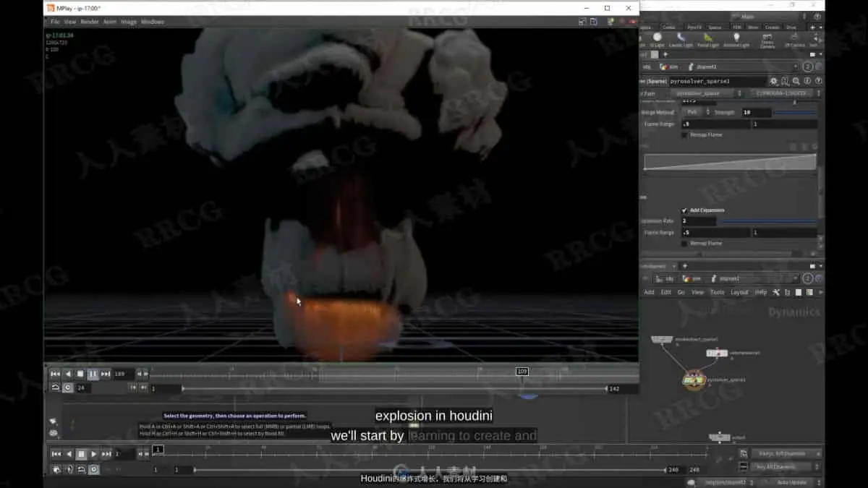The width and height of the screenshot is (868, 488).
Task: Click Houdini realtime toggle clock icon
Action: 93,469
